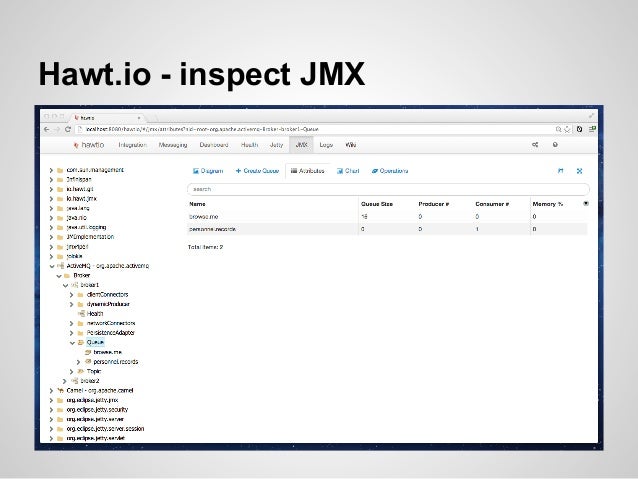Open the column chooser dropdown in table header
This screenshot has width=638, height=479.
586,203
